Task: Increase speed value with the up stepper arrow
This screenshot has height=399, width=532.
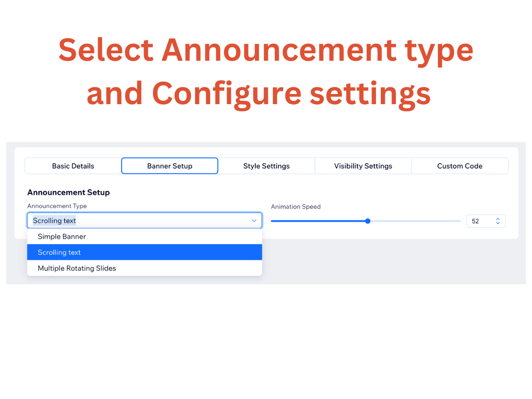Action: coord(498,219)
